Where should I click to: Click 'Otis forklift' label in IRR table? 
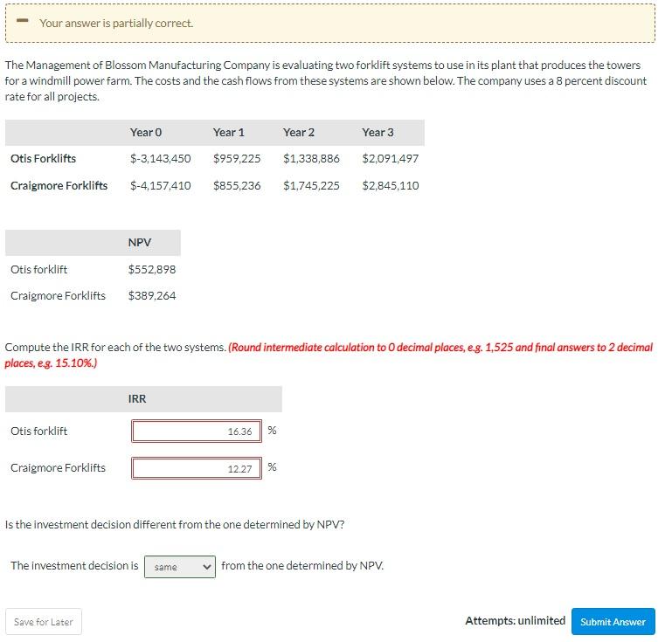(x=39, y=431)
